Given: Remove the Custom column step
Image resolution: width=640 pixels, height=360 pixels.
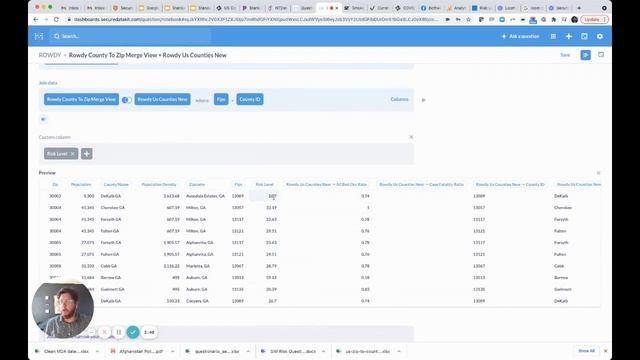Looking at the screenshot, I should [411, 137].
